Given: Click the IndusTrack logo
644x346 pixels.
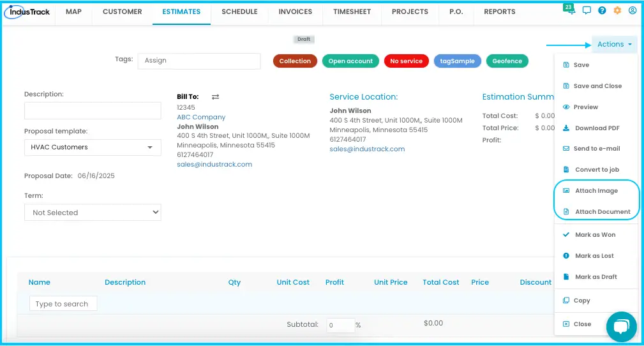Looking at the screenshot, I should tap(27, 12).
